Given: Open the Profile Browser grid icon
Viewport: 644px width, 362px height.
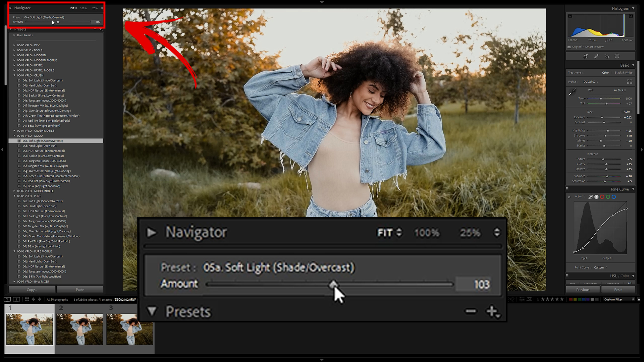Looking at the screenshot, I should [629, 81].
